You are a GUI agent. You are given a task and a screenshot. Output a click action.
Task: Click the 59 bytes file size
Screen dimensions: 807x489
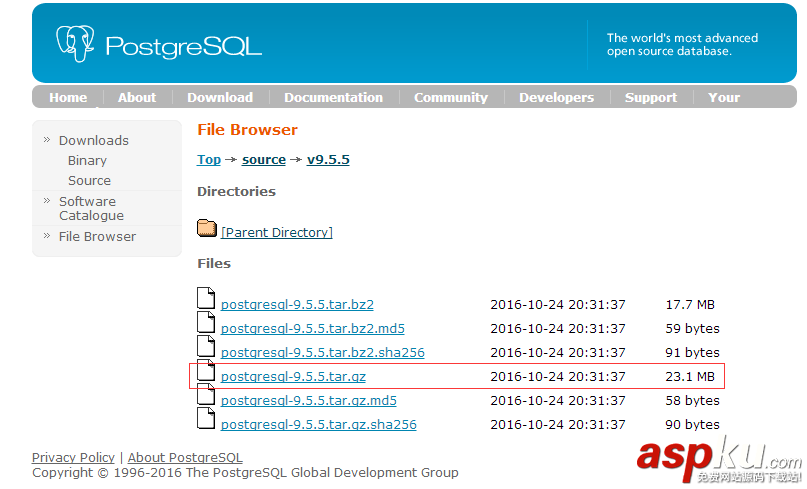[692, 328]
